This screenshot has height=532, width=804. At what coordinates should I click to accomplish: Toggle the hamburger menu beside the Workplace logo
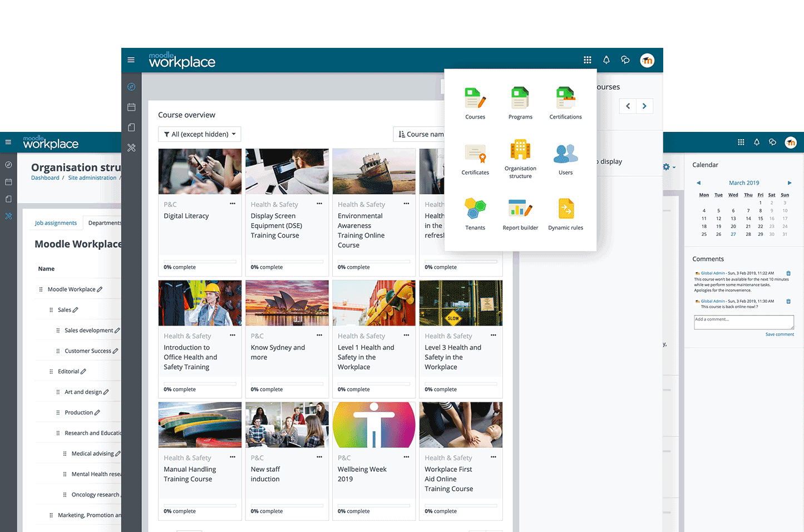pos(131,60)
